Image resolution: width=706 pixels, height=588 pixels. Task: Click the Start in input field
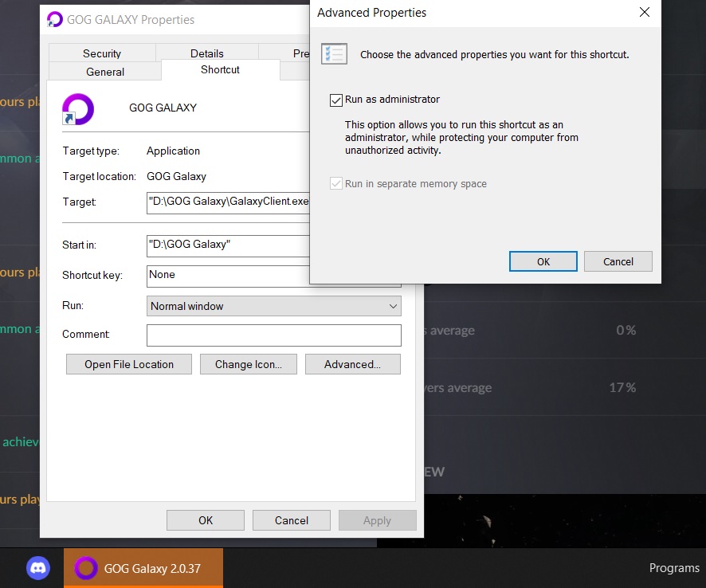point(228,245)
